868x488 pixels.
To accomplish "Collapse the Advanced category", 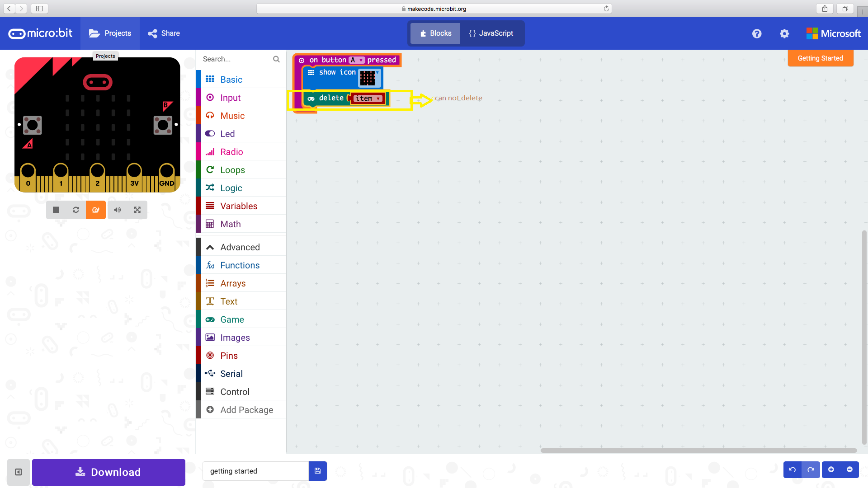I will [x=241, y=247].
